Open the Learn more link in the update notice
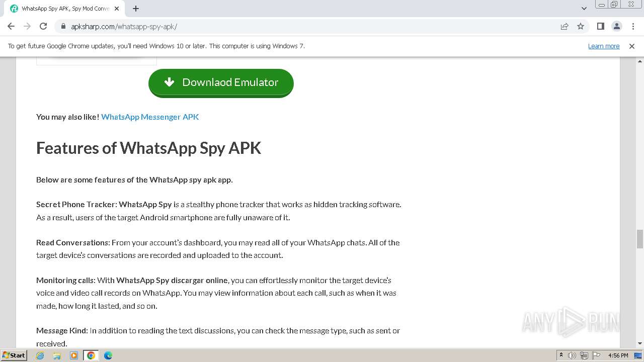Viewport: 644px width, 362px height. coord(604,46)
